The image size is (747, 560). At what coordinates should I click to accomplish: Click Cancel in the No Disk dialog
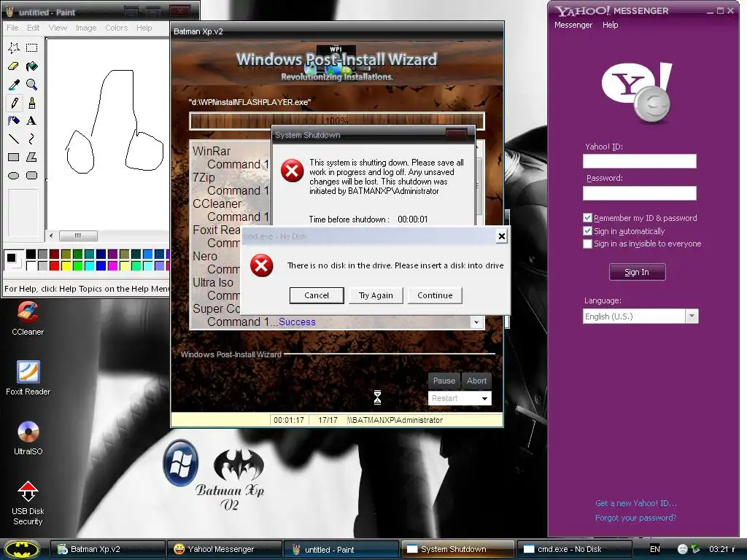317,295
